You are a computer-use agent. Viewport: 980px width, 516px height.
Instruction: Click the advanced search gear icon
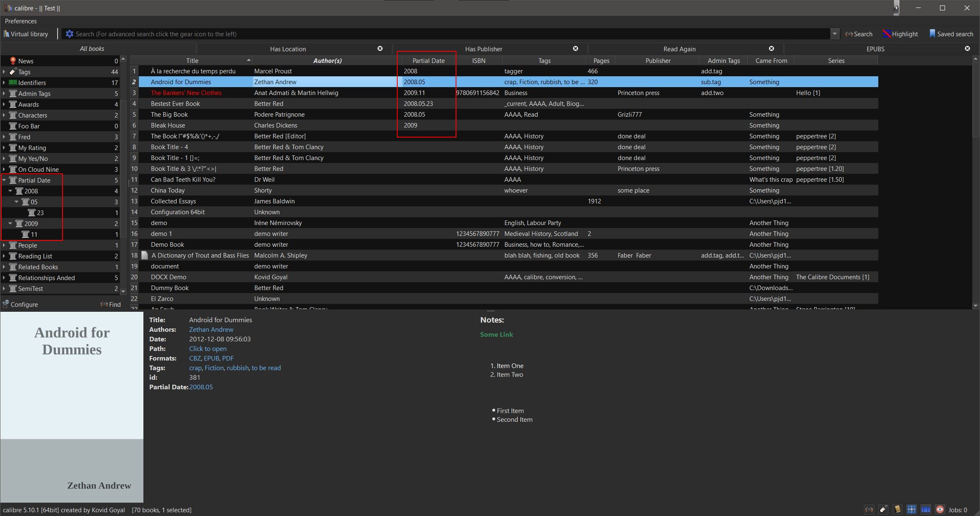click(69, 34)
